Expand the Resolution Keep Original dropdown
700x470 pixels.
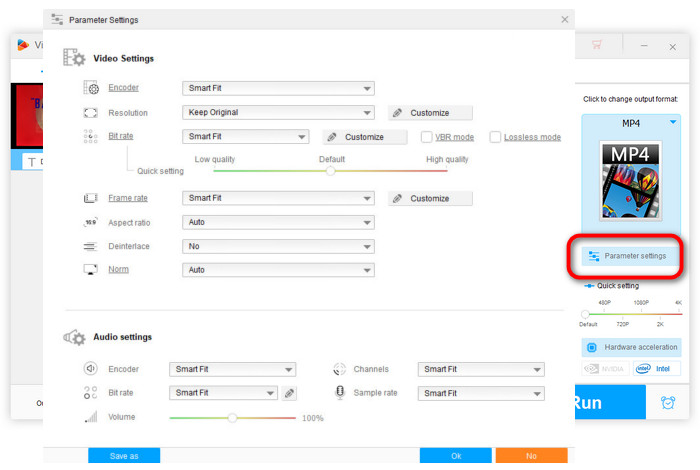pyautogui.click(x=278, y=112)
